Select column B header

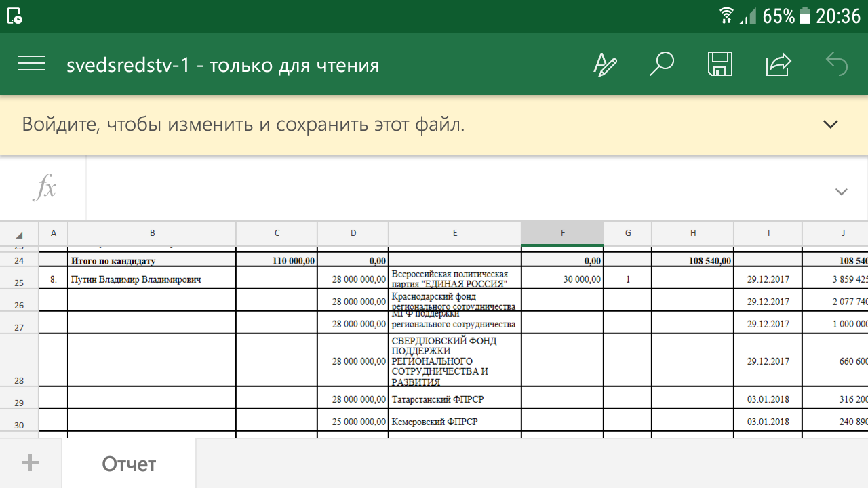tap(152, 233)
